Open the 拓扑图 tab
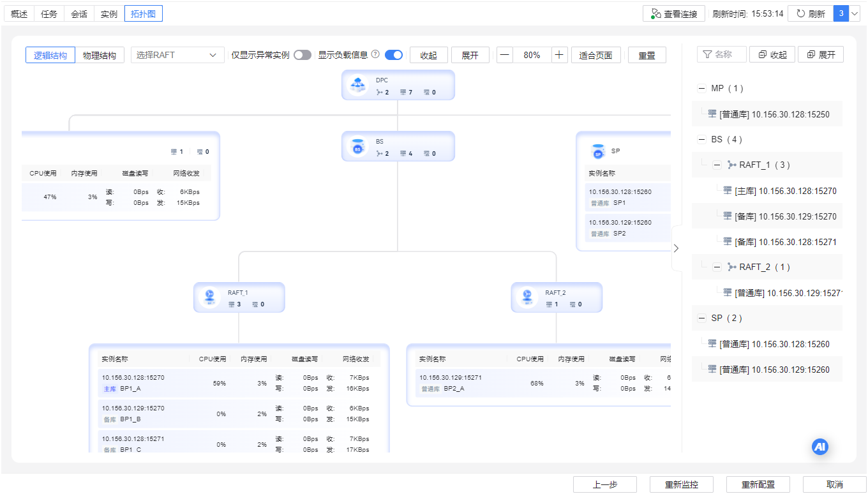 pos(144,13)
